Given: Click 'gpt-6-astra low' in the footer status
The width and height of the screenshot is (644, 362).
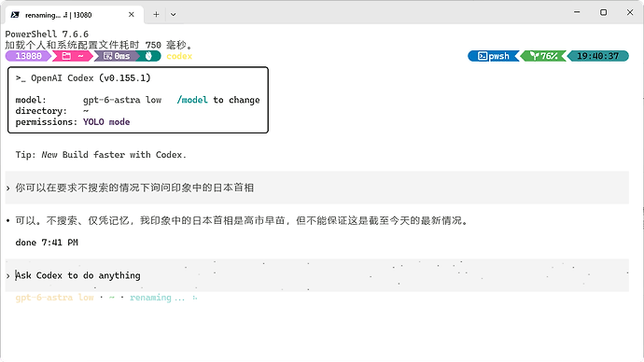Looking at the screenshot, I should click(x=55, y=298).
